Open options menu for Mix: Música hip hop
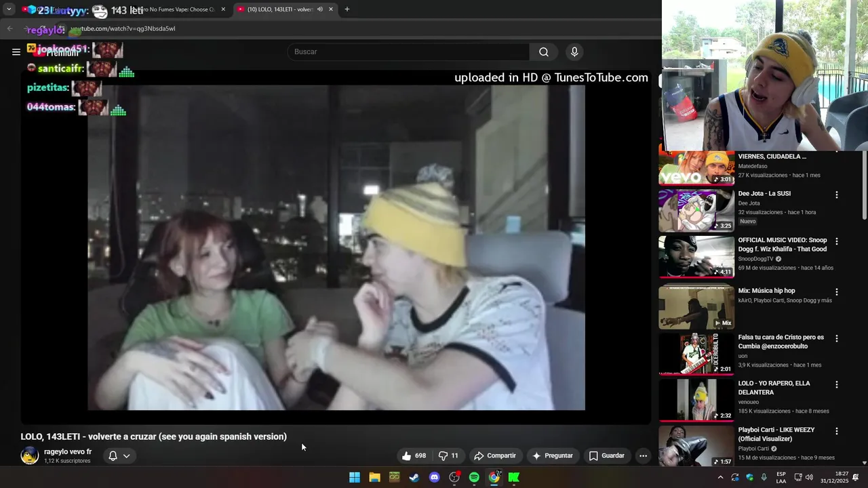The image size is (868, 488). (x=837, y=292)
